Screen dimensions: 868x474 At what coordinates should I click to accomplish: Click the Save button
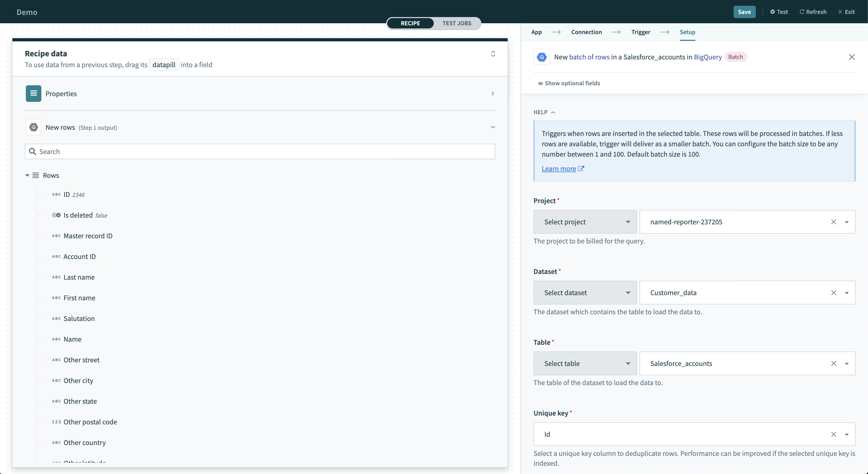(744, 12)
